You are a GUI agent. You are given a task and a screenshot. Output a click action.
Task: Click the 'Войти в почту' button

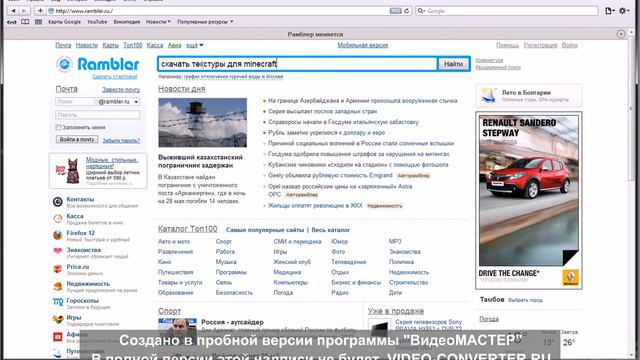click(x=77, y=140)
